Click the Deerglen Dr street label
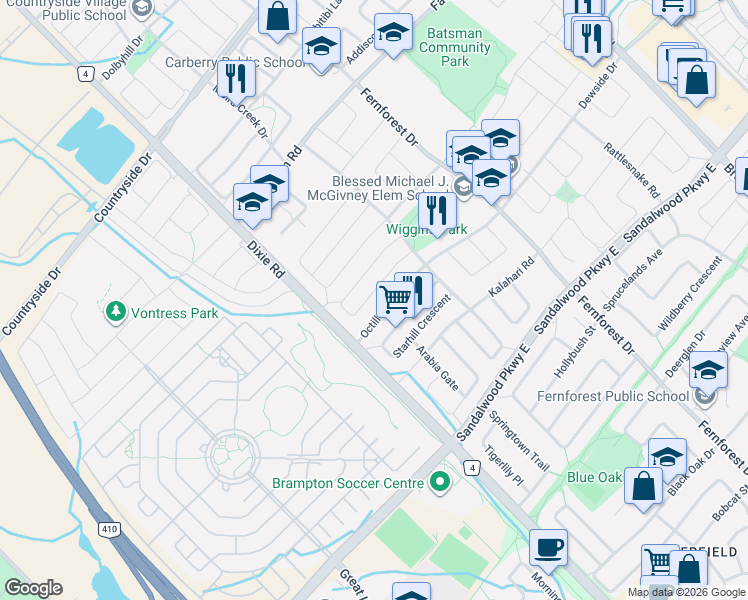748x600 pixels. [x=685, y=354]
